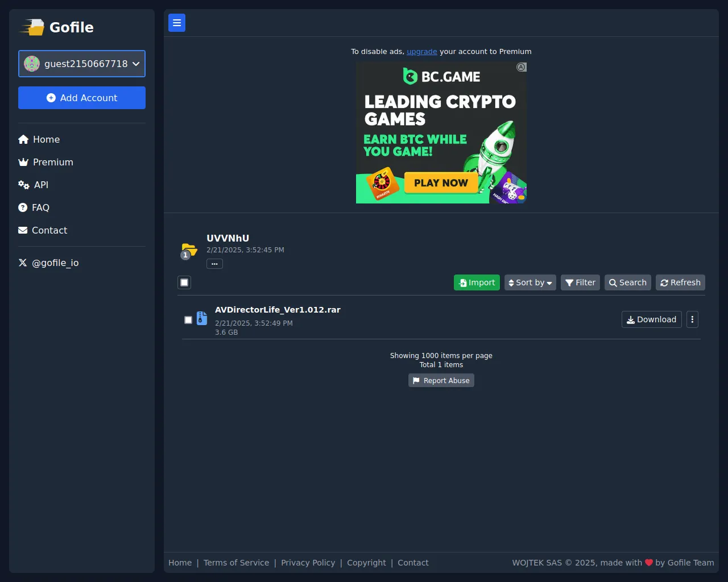Viewport: 728px width, 582px height.
Task: Close the ad using AdChoices icon
Action: pos(521,67)
